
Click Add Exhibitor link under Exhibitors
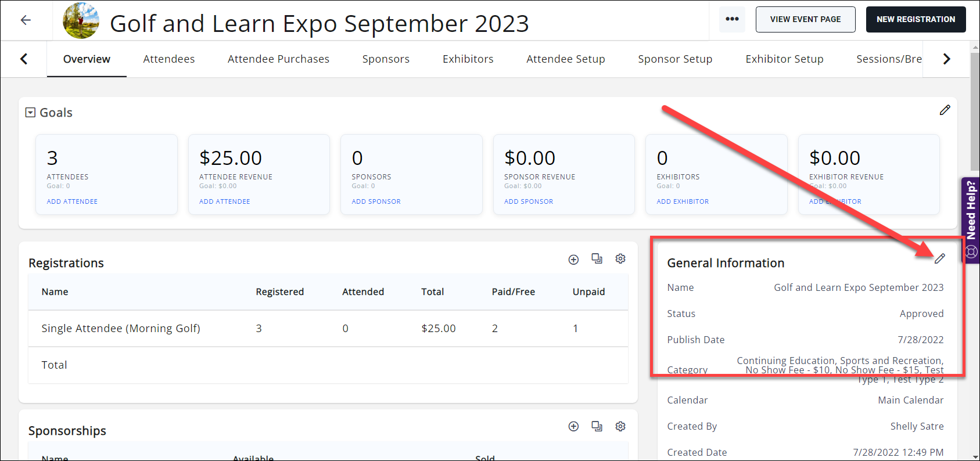683,201
